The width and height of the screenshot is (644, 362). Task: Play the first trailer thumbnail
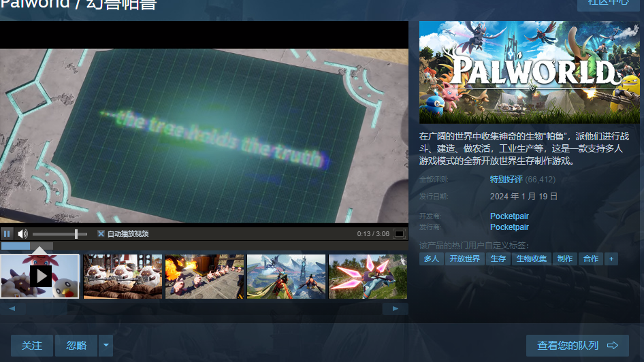[40, 276]
